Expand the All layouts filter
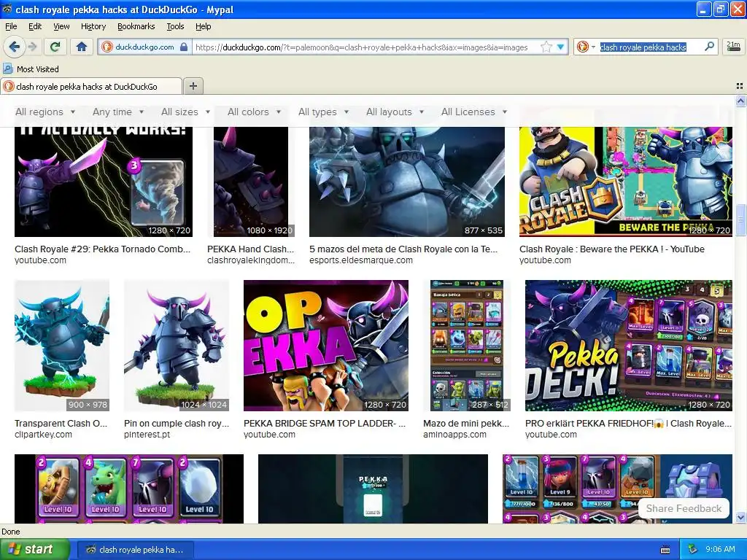Image resolution: width=747 pixels, height=560 pixels. 395,112
